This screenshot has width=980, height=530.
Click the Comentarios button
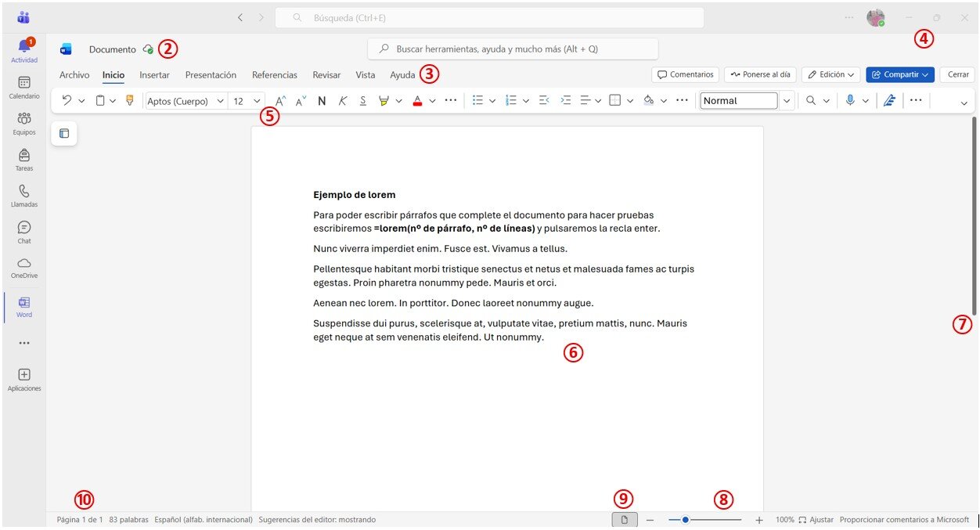point(686,74)
